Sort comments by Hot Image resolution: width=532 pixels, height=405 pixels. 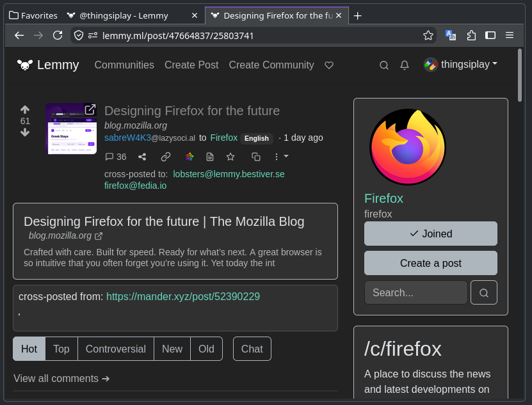click(x=29, y=349)
